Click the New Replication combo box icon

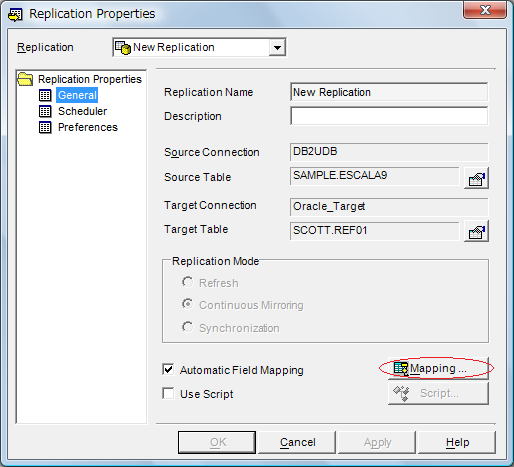tap(123, 48)
